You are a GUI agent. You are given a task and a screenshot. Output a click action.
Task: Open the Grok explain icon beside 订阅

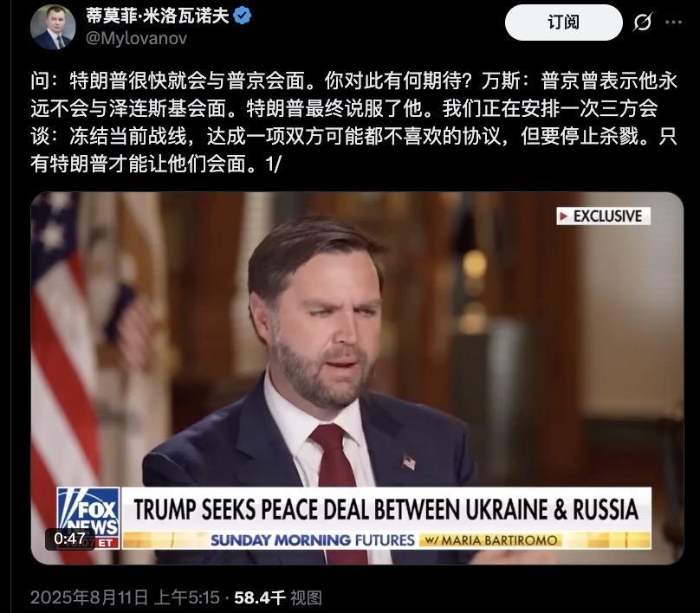[643, 23]
